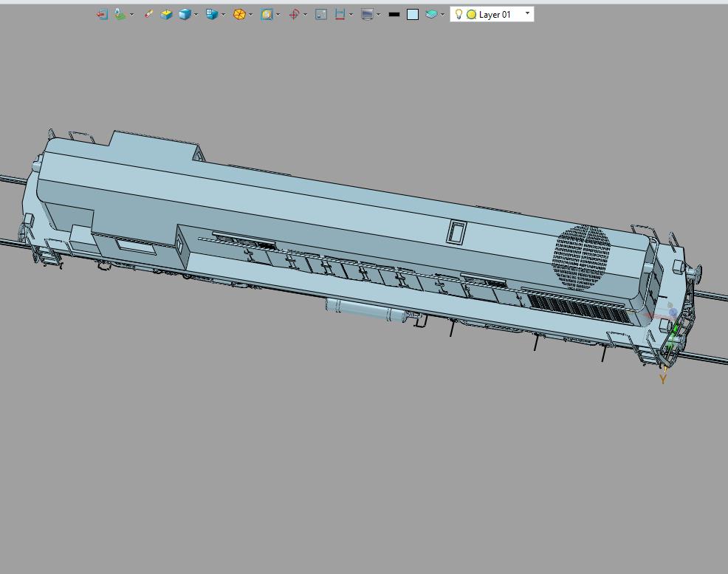Screen dimensions: 728x574
Task: Select the cylindrical tank under the locomotive
Action: tap(367, 310)
